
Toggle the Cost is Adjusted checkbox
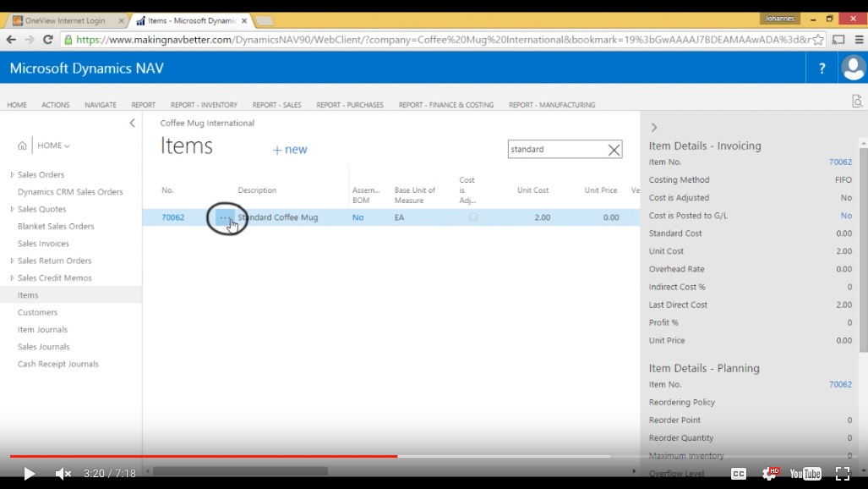click(472, 217)
